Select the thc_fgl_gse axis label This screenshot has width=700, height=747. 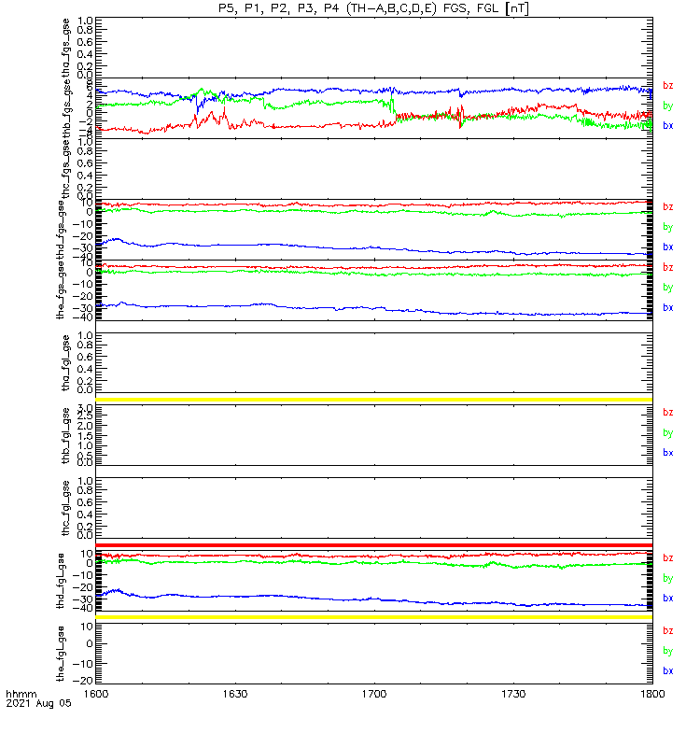pyautogui.click(x=65, y=508)
